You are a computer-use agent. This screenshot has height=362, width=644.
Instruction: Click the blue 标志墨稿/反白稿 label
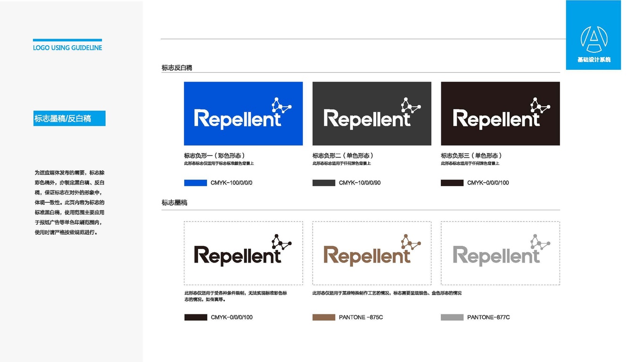(x=69, y=118)
